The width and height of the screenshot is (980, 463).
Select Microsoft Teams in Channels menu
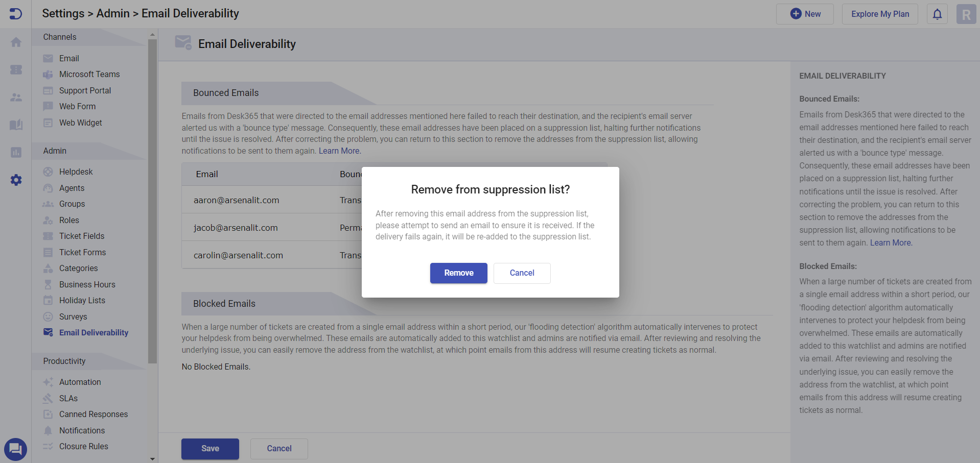(89, 75)
